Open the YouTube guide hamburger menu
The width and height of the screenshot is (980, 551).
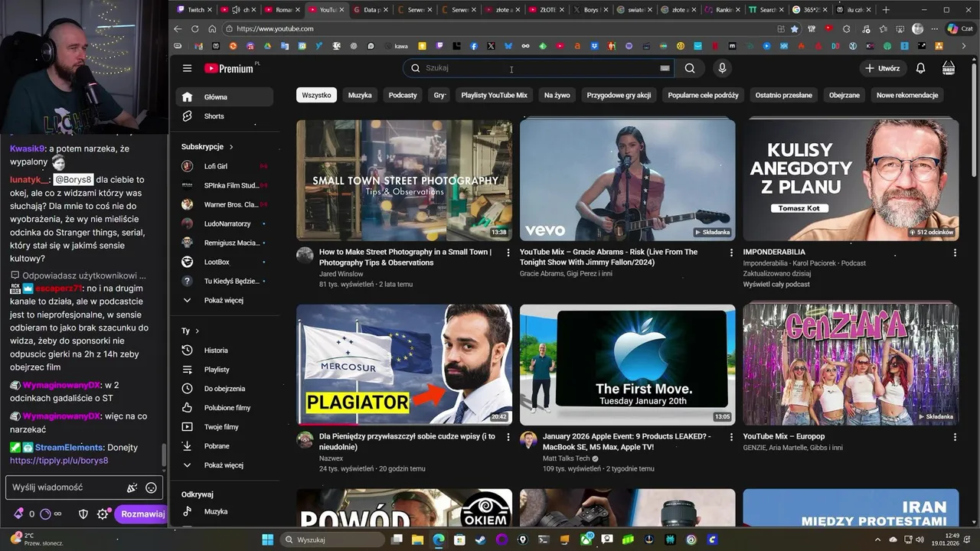pos(187,68)
